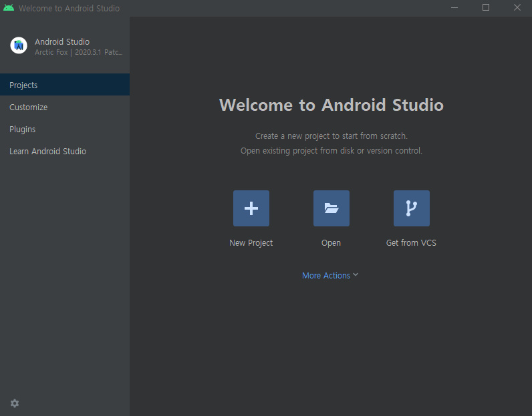The height and width of the screenshot is (416, 532).
Task: Click 'Create a new project to start' text
Action: tap(331, 136)
